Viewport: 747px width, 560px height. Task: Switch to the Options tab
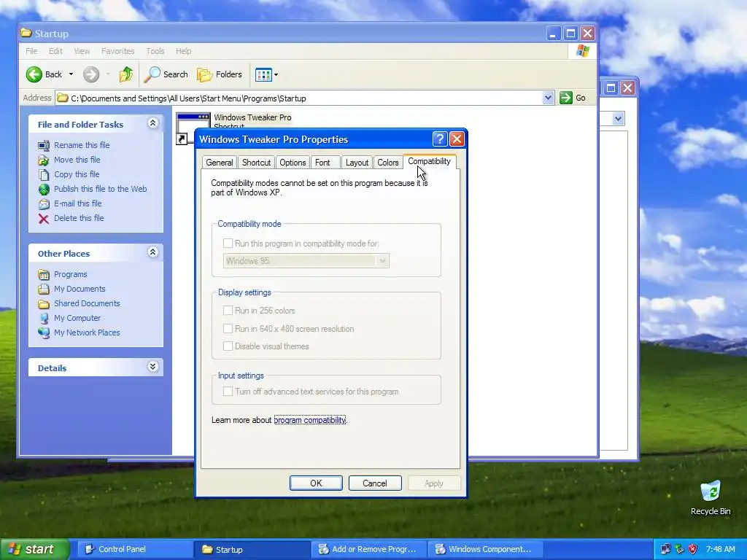(x=293, y=163)
